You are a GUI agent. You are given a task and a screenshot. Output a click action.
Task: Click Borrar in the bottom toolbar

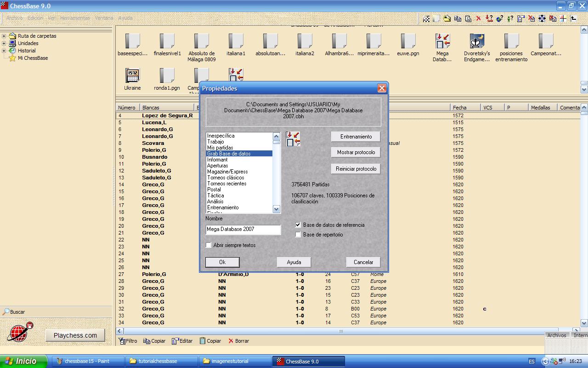point(238,341)
